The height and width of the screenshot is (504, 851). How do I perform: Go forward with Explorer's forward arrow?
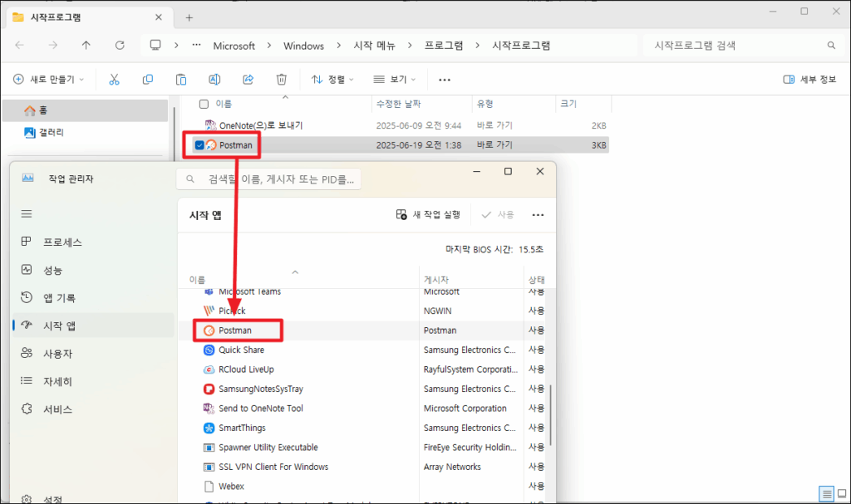53,46
